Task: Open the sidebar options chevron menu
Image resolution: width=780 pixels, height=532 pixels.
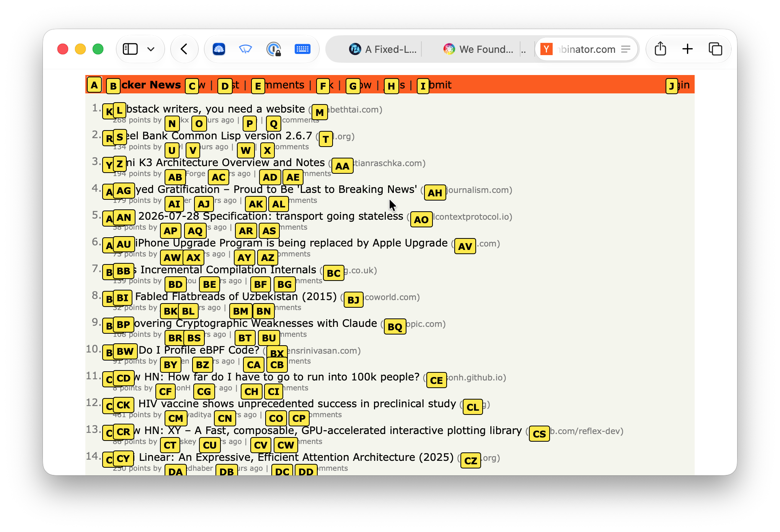Action: 151,49
